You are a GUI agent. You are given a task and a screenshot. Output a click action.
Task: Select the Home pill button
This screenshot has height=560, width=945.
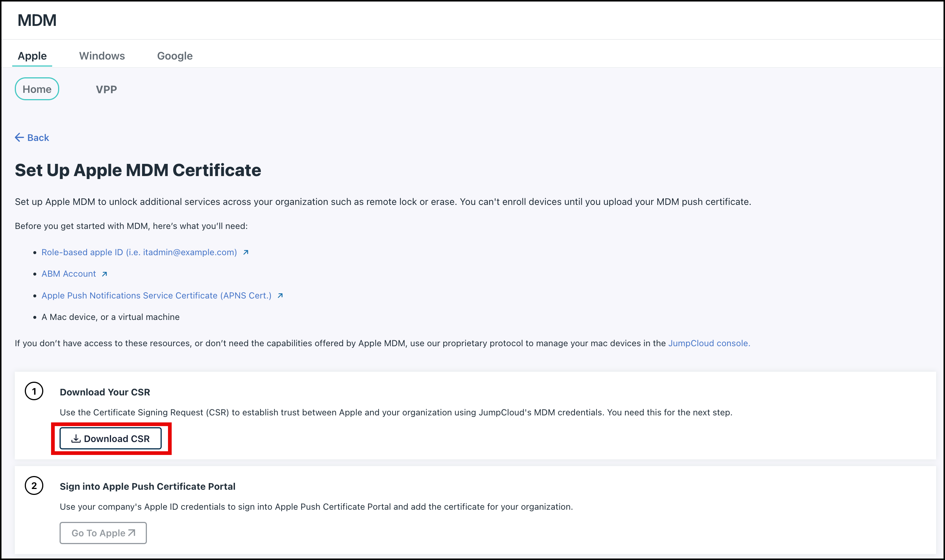37,89
